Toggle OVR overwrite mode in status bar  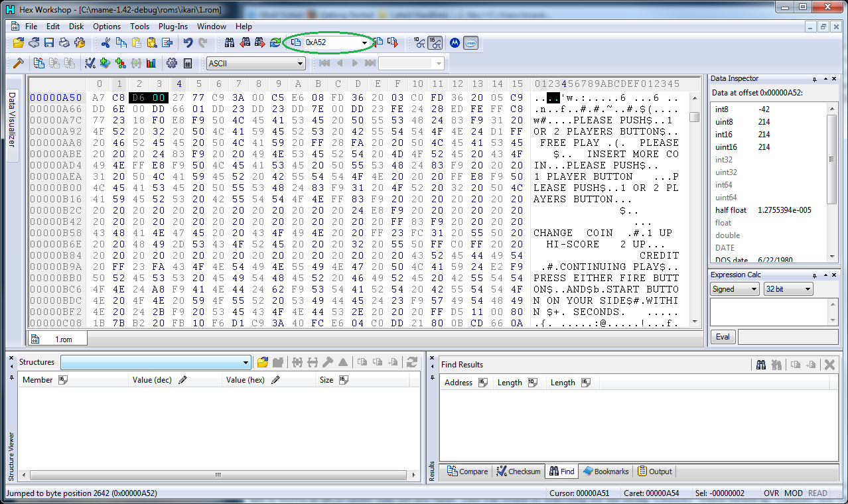tap(772, 493)
